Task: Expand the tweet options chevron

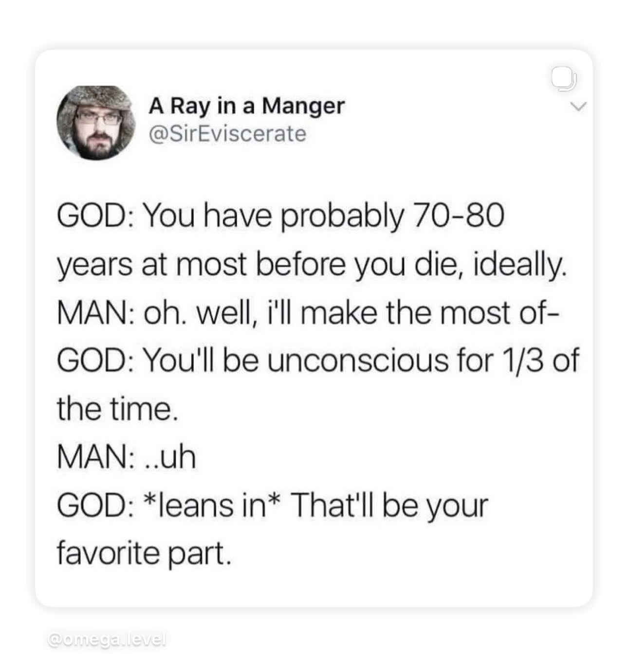Action: click(579, 106)
